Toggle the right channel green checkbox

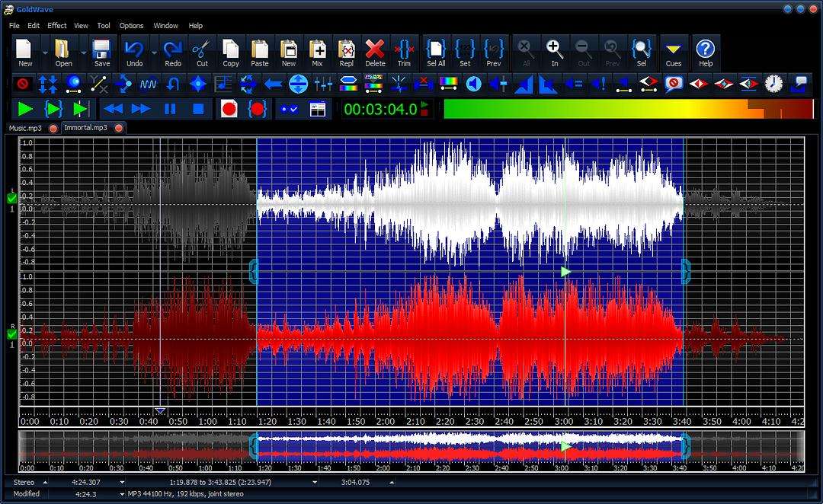[11, 334]
